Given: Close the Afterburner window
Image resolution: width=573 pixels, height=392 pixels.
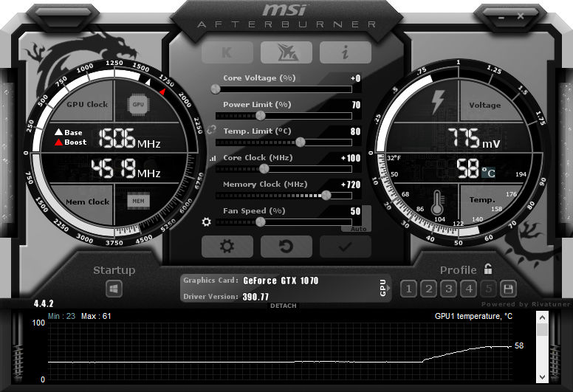Looking at the screenshot, I should point(521,16).
